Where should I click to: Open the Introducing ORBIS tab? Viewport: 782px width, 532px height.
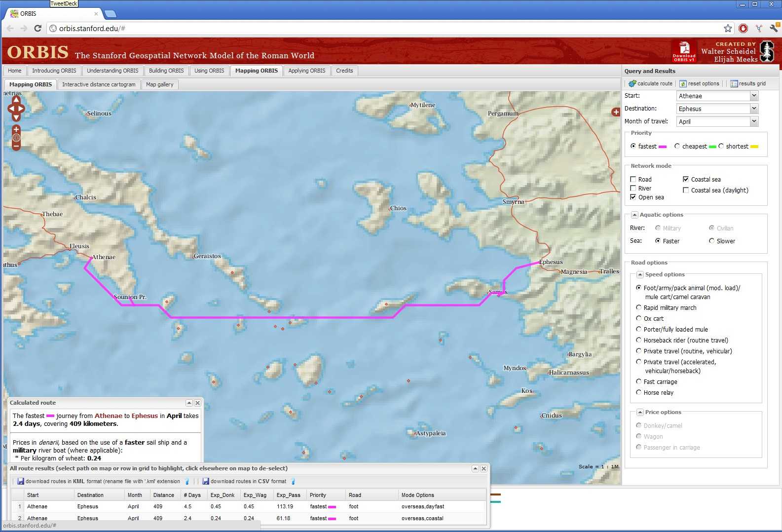click(x=54, y=71)
